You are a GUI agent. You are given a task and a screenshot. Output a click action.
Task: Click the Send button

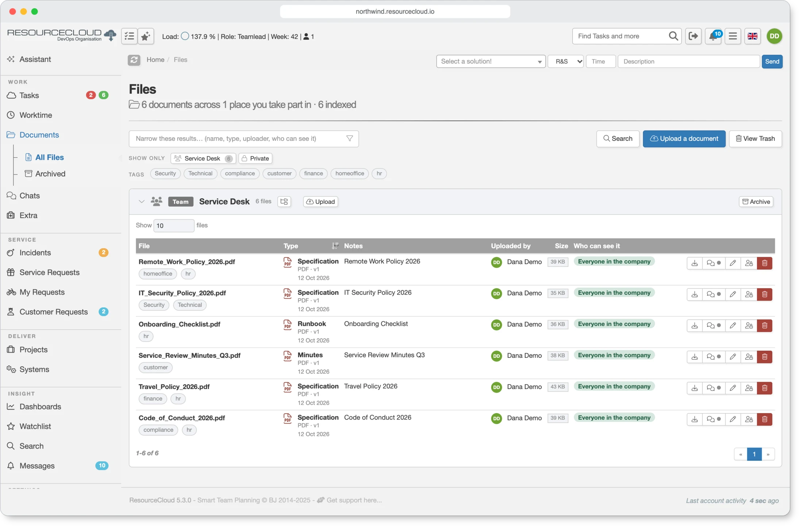pyautogui.click(x=772, y=61)
